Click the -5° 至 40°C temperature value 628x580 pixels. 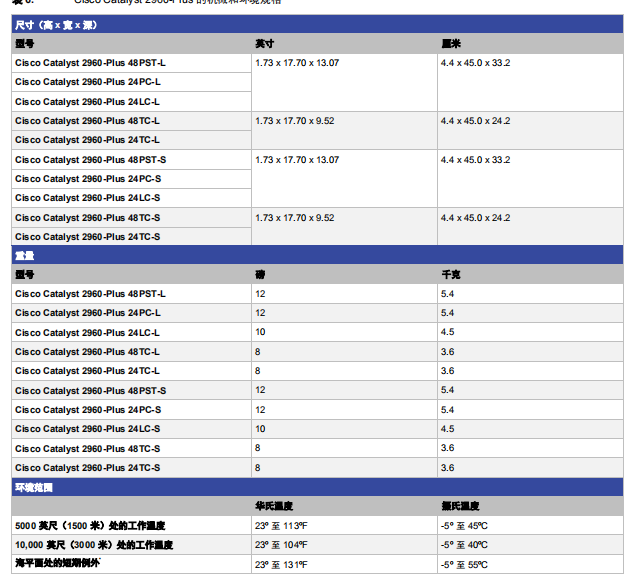pyautogui.click(x=464, y=545)
